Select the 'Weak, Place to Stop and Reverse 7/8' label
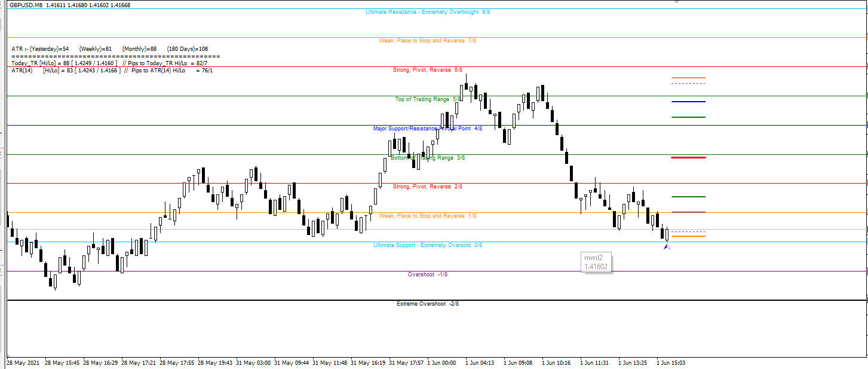Image resolution: width=868 pixels, height=369 pixels. [427, 41]
